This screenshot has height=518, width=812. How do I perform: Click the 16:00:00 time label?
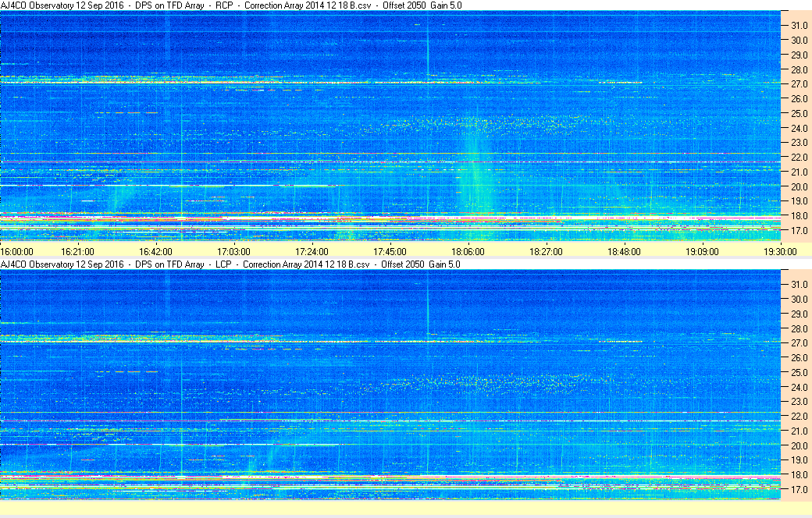(x=17, y=252)
